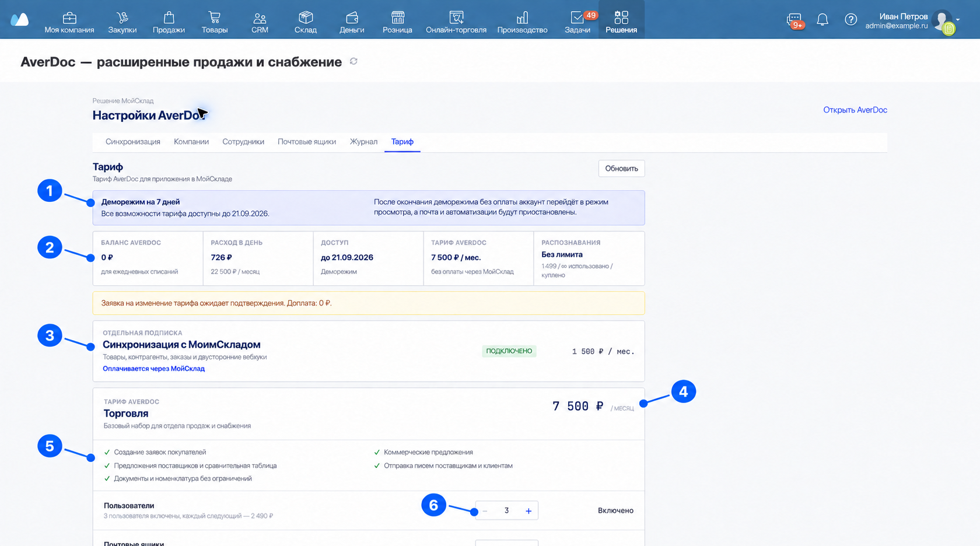The height and width of the screenshot is (546, 980).
Task: Go to Производство section
Action: click(x=522, y=22)
